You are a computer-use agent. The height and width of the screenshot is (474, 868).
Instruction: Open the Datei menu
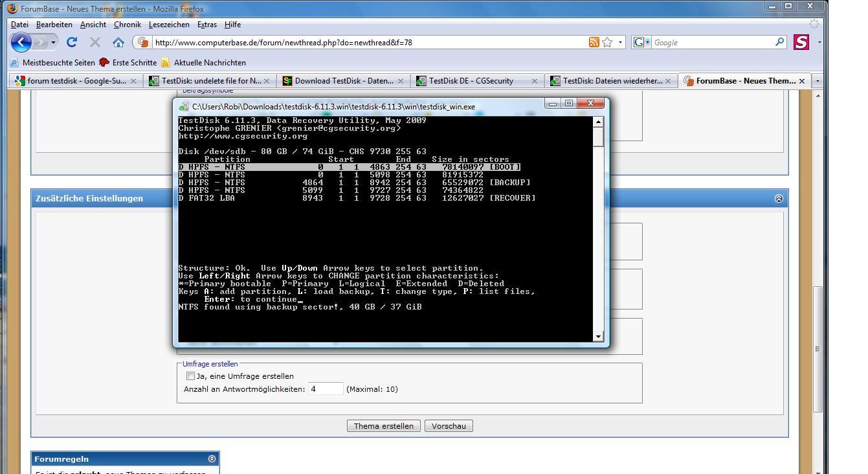click(19, 25)
